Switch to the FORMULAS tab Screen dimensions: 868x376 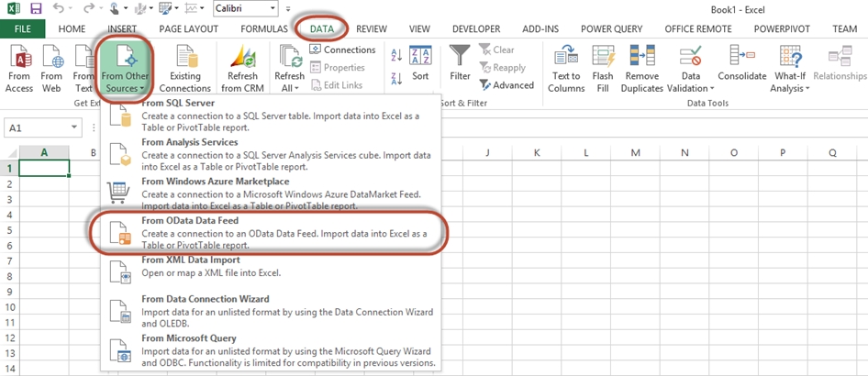click(264, 28)
